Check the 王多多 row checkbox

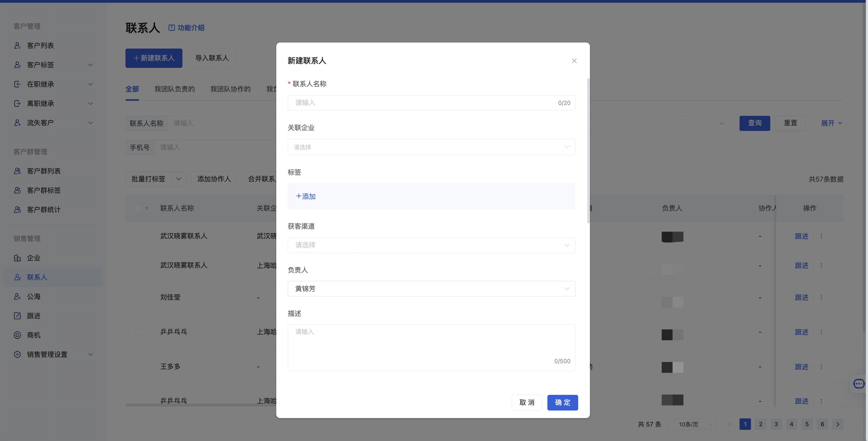tap(138, 366)
